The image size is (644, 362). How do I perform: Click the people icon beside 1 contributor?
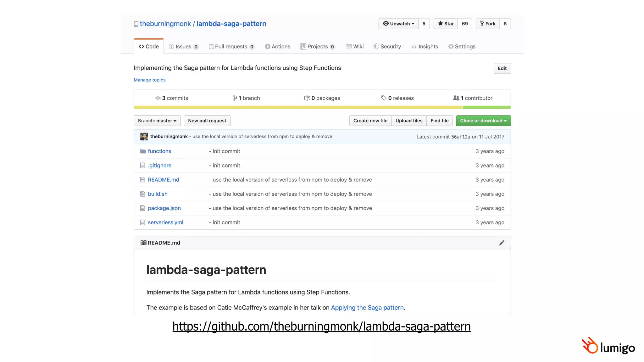456,98
